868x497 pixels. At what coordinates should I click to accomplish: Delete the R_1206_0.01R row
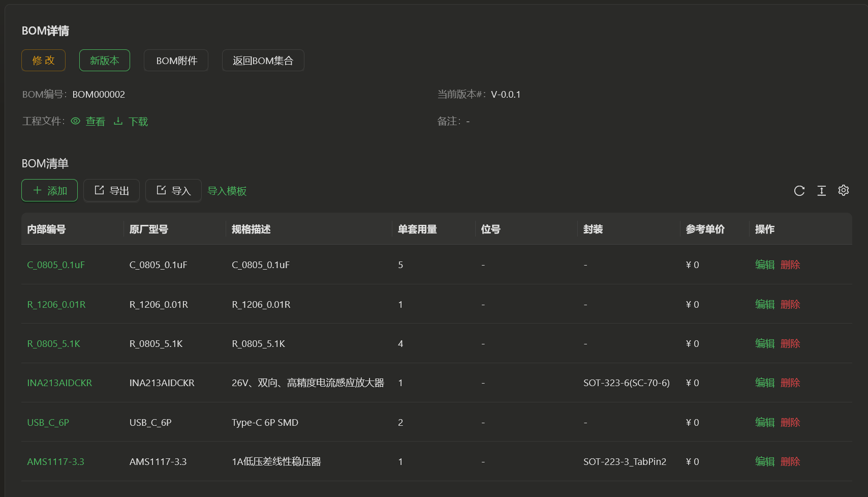(x=790, y=304)
